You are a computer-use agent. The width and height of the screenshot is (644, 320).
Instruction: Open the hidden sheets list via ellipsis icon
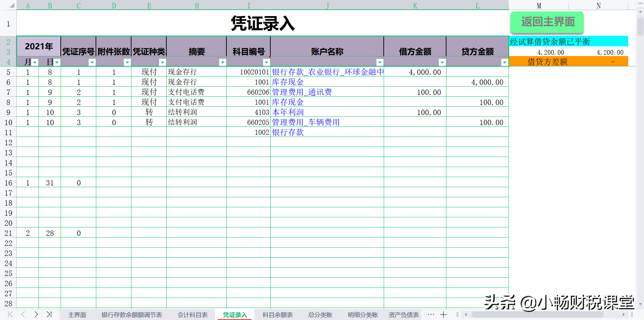coord(431,315)
